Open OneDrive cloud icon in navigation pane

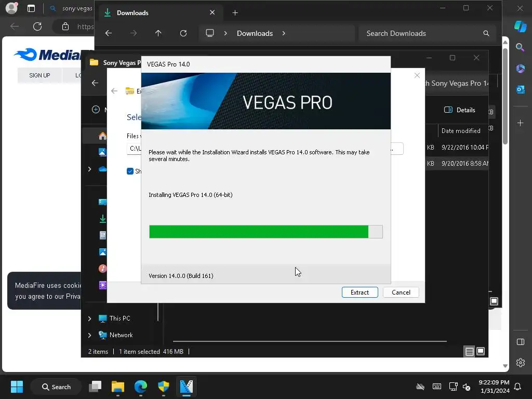coord(102,169)
